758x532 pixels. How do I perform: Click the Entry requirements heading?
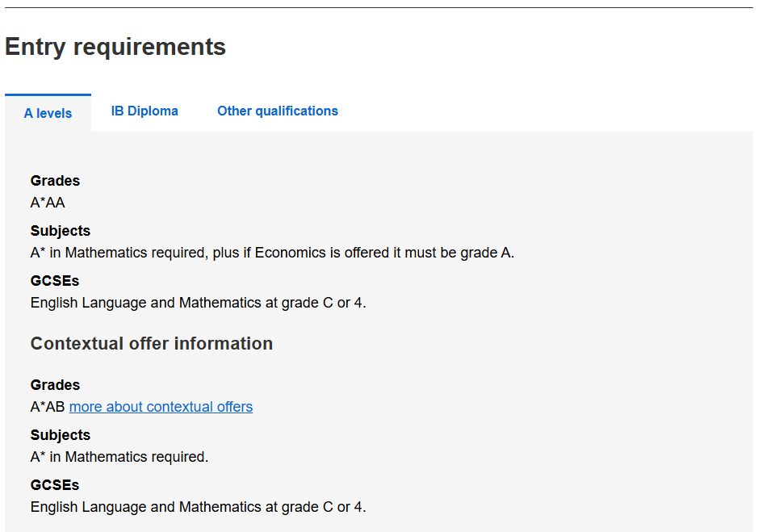115,47
